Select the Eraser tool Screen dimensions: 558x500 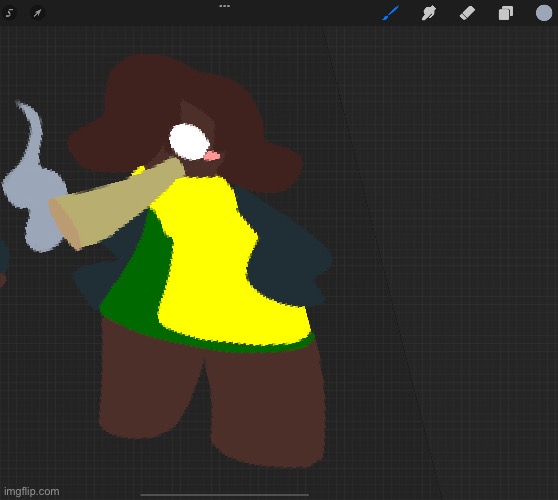coord(467,14)
